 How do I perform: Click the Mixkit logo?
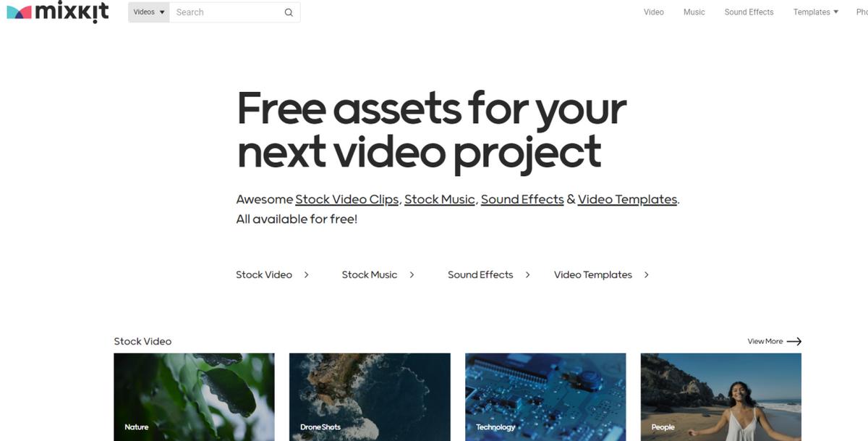click(x=57, y=12)
